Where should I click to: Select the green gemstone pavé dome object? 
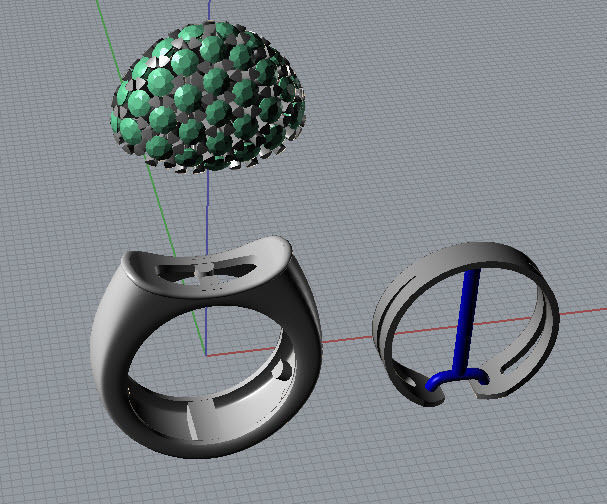pyautogui.click(x=208, y=97)
